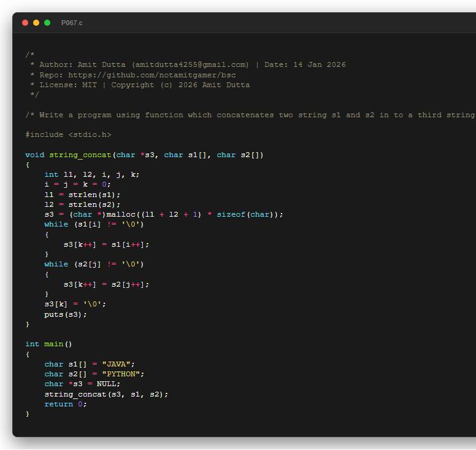
Task: Click the 'Write a program using function' comment
Action: click(250, 115)
